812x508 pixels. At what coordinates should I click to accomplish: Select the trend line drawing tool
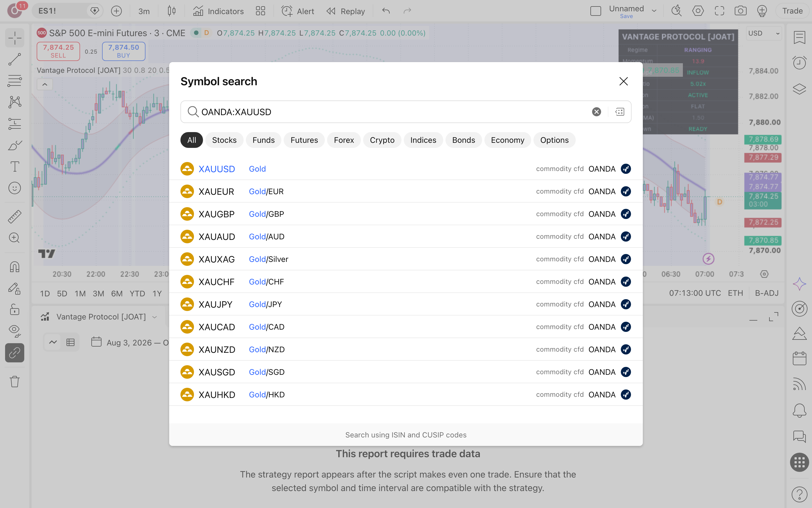click(14, 60)
